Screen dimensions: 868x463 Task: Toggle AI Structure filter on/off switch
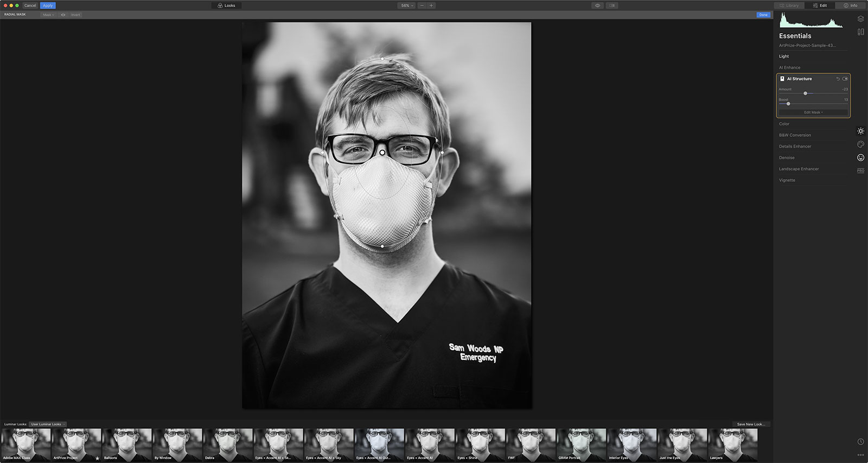point(845,79)
